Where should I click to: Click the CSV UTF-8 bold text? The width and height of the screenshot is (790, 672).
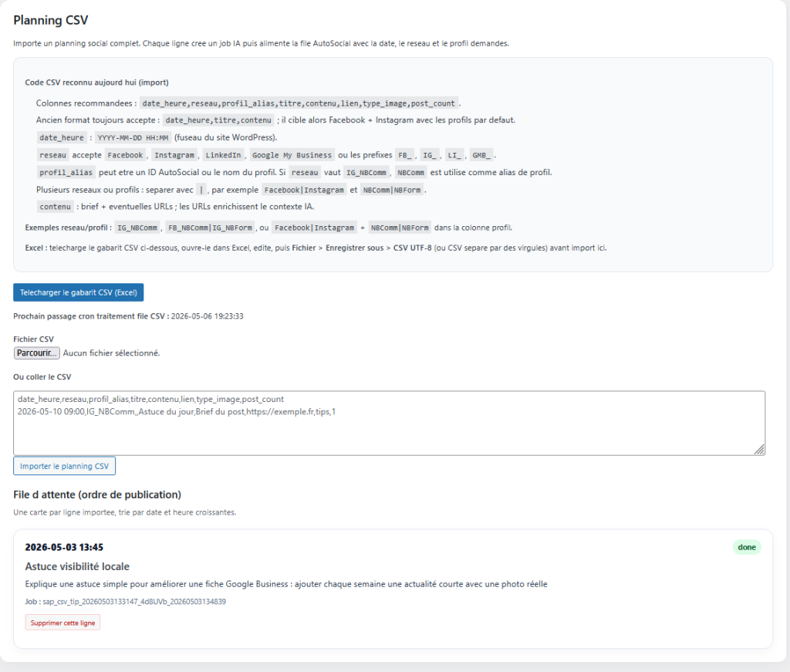[413, 248]
